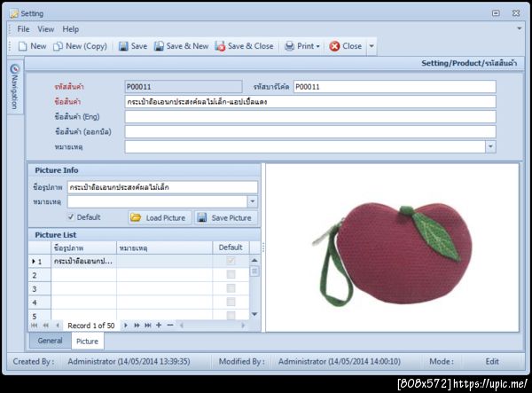Image resolution: width=532 pixels, height=393 pixels.
Task: Click the product name (Eng) field
Action: pos(310,117)
